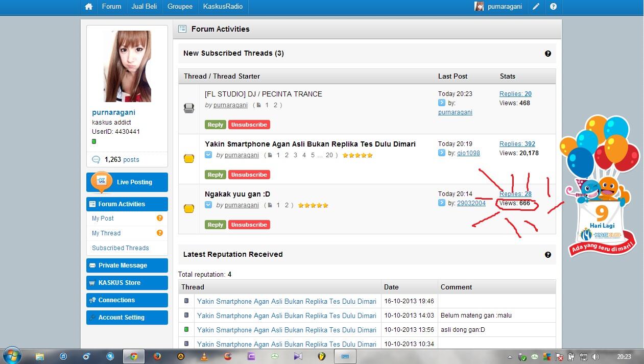Click the purnaragani username in top bar

pyautogui.click(x=505, y=7)
